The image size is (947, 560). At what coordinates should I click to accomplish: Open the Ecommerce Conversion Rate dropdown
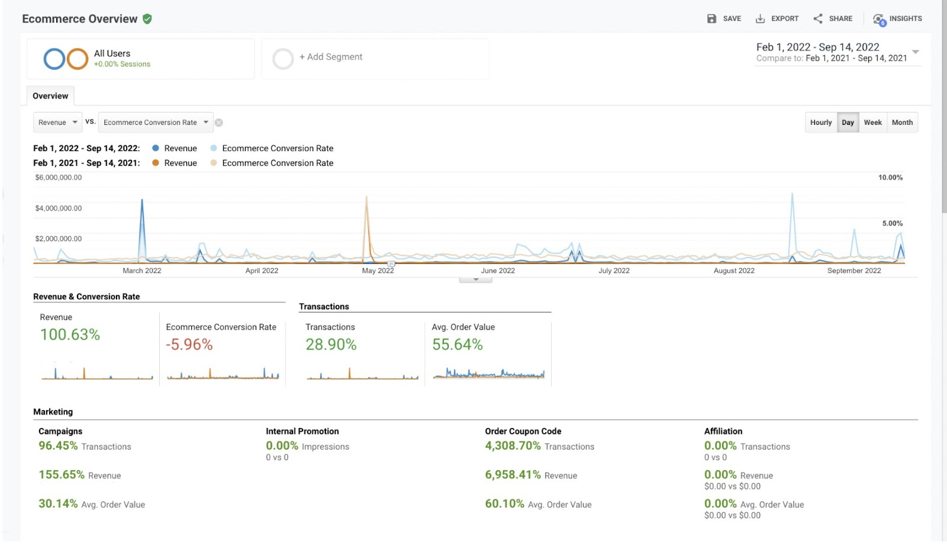click(156, 123)
